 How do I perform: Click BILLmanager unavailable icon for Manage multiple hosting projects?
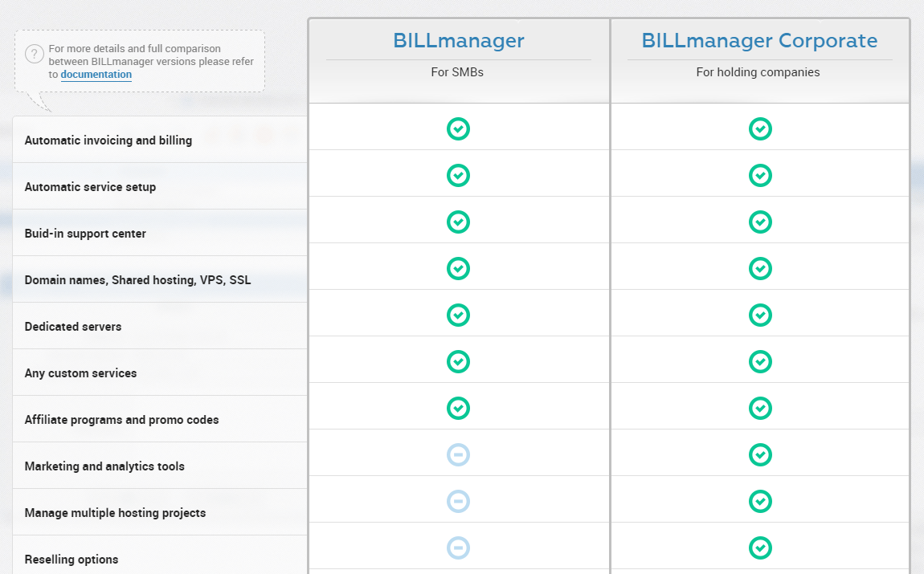[x=459, y=501]
